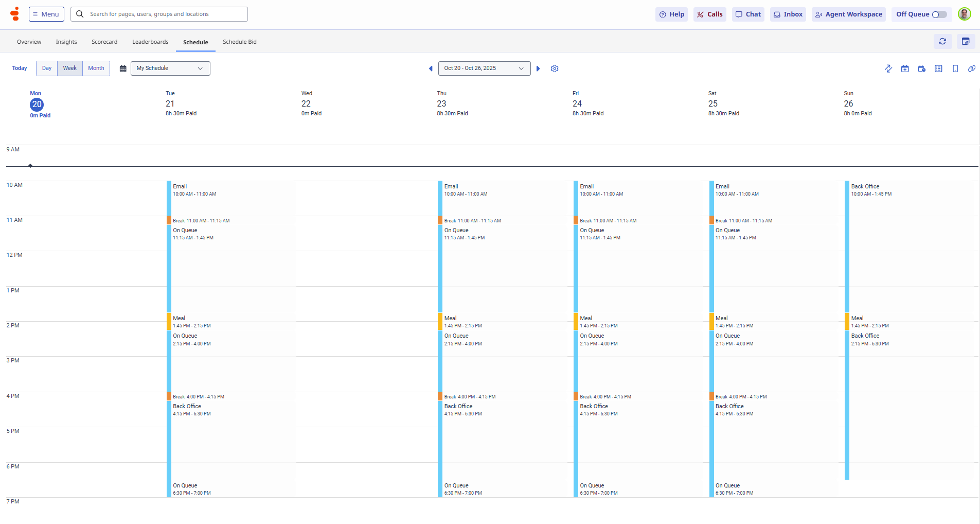Click Sunday's Back Office 2:15 PM activity

(910, 405)
